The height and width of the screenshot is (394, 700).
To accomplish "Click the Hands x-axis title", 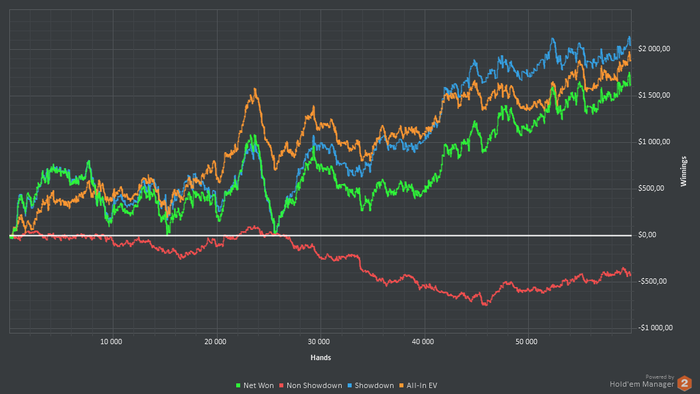I will (x=321, y=357).
